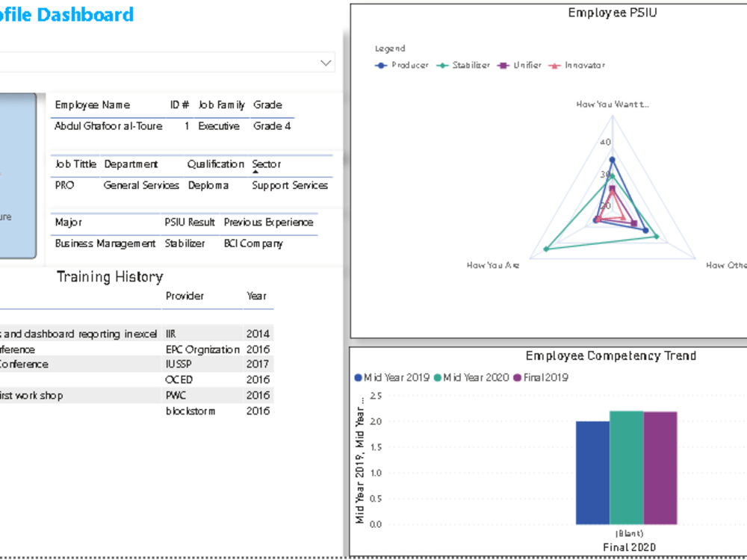The image size is (747, 560).
Task: Select the EPC Orgnization provider row
Action: [x=202, y=349]
